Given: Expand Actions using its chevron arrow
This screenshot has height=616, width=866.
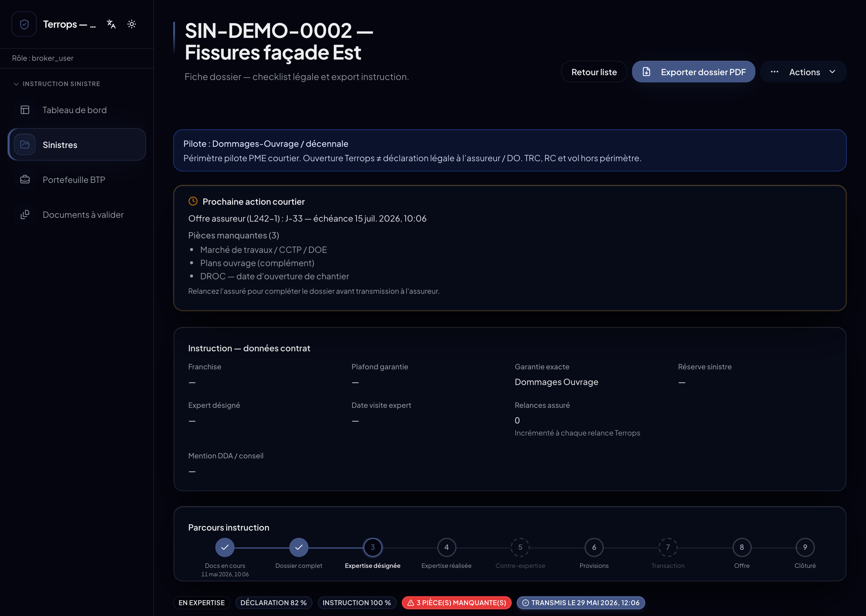Looking at the screenshot, I should pos(832,72).
